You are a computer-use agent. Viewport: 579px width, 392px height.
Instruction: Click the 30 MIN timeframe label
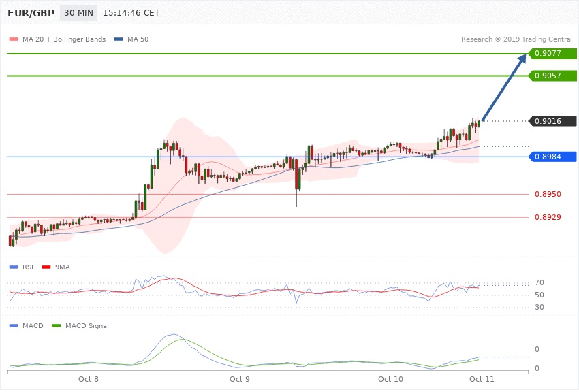coord(78,13)
